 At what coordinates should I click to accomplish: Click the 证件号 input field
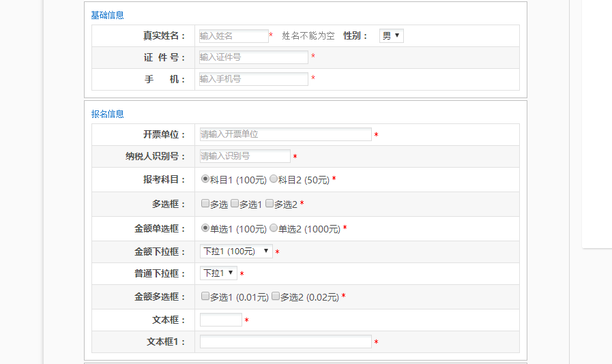tap(253, 57)
